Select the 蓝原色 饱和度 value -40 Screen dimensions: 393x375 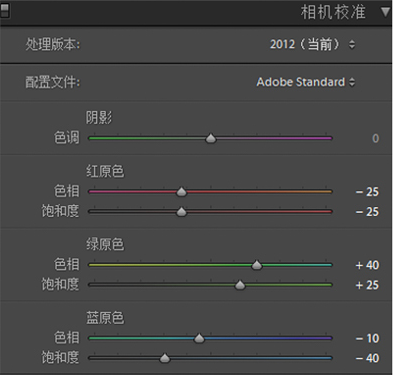pos(367,358)
